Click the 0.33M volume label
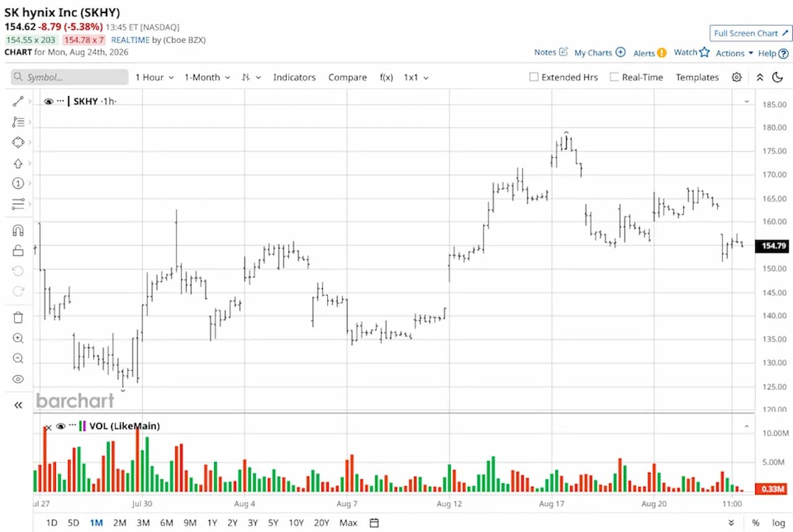793x532 pixels. [x=773, y=489]
